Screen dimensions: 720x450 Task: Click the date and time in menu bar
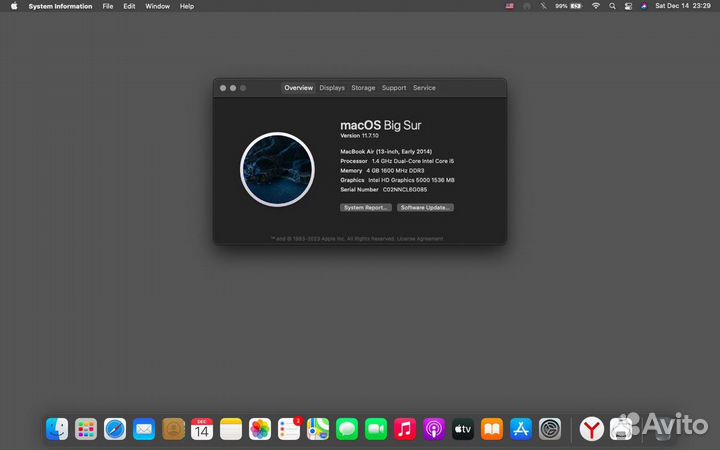click(x=683, y=6)
